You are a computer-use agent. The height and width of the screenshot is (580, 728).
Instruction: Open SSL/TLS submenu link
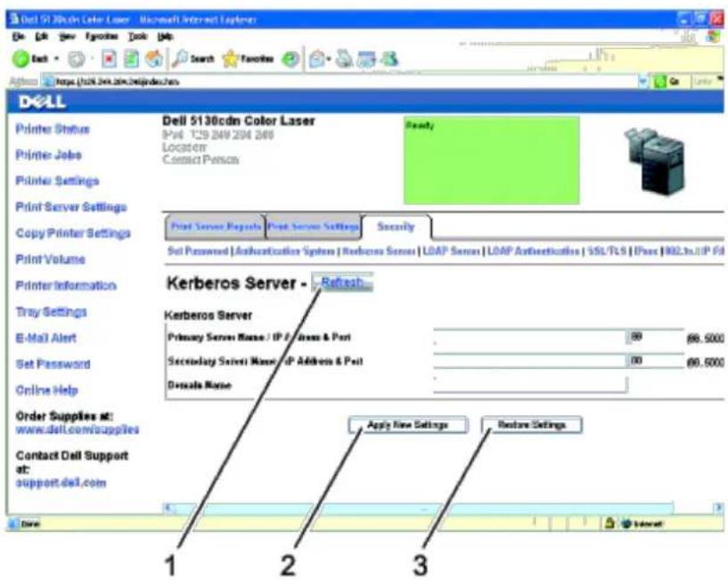(607, 251)
